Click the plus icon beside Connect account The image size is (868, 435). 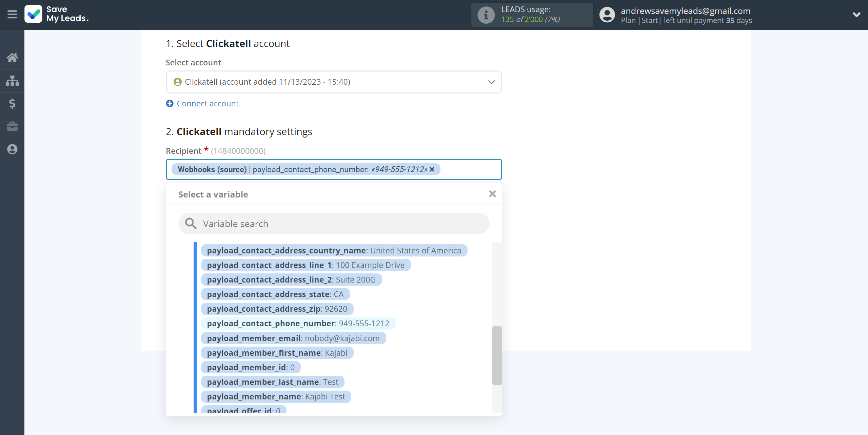click(x=170, y=104)
